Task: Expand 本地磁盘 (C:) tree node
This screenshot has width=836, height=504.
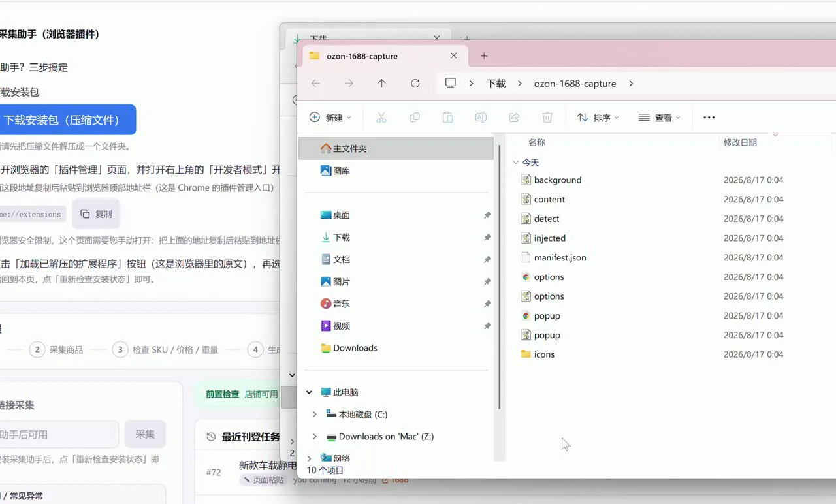Action: tap(315, 415)
